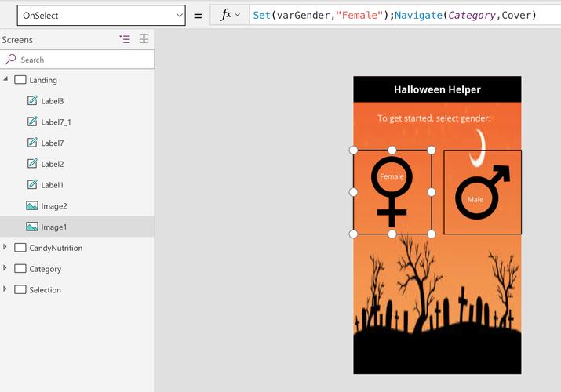The image size is (561, 392).
Task: Switch to thumbnail grid view icon
Action: click(x=144, y=39)
